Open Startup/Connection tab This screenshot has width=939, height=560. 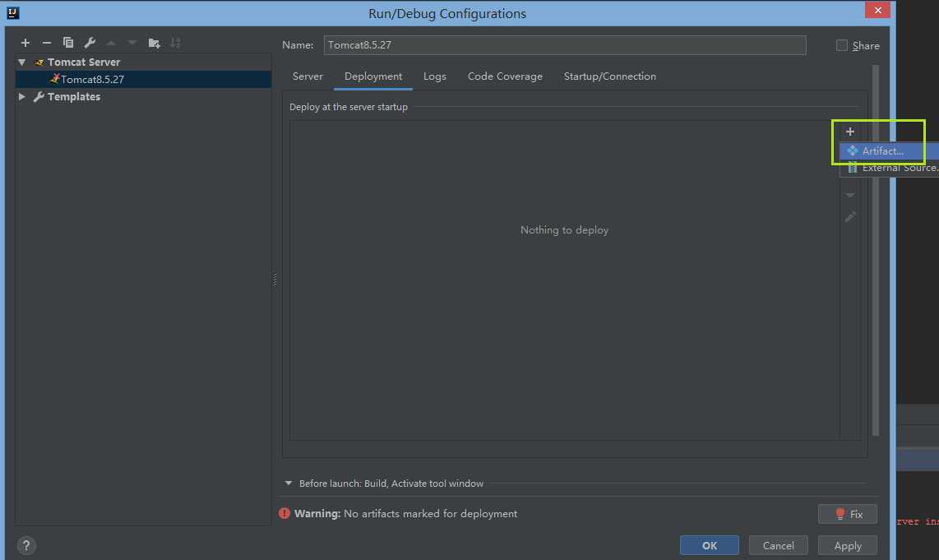[609, 76]
